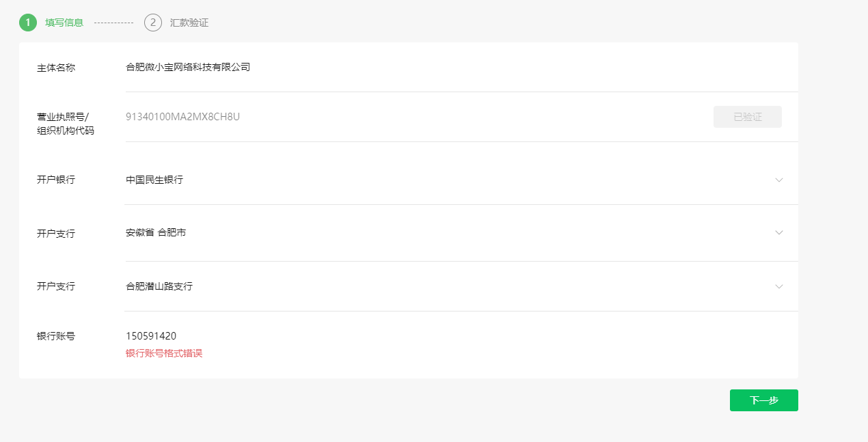868x442 pixels.
Task: Click the 开户银行 field label
Action: [56, 180]
